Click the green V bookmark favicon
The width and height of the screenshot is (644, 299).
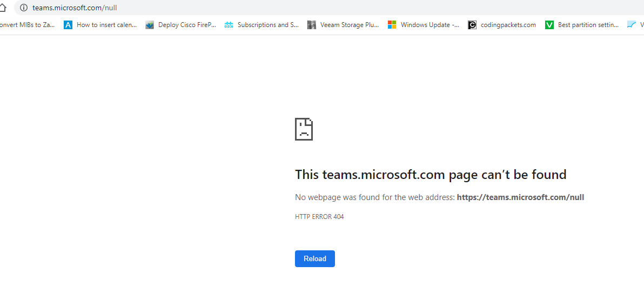pos(549,25)
